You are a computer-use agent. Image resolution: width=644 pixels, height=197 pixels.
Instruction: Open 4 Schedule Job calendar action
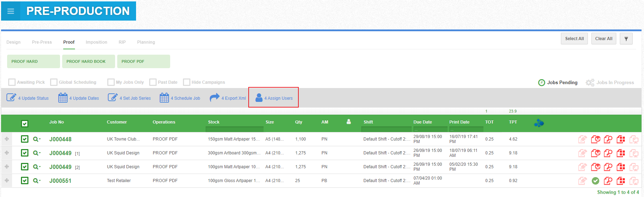click(180, 98)
